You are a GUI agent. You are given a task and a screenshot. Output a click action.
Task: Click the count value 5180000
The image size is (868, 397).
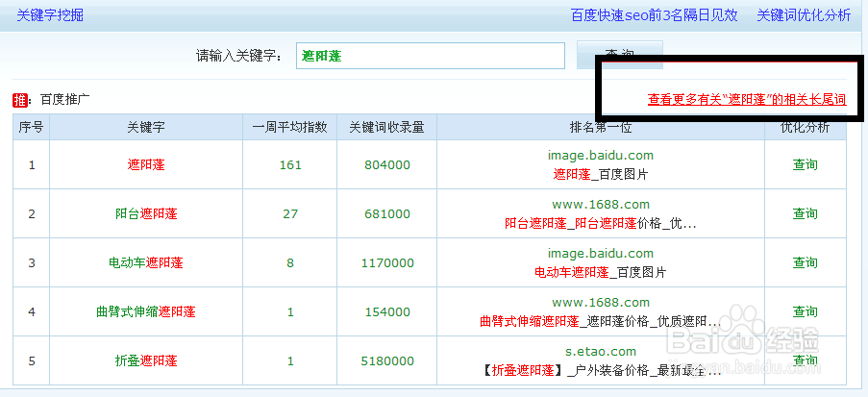pyautogui.click(x=387, y=361)
